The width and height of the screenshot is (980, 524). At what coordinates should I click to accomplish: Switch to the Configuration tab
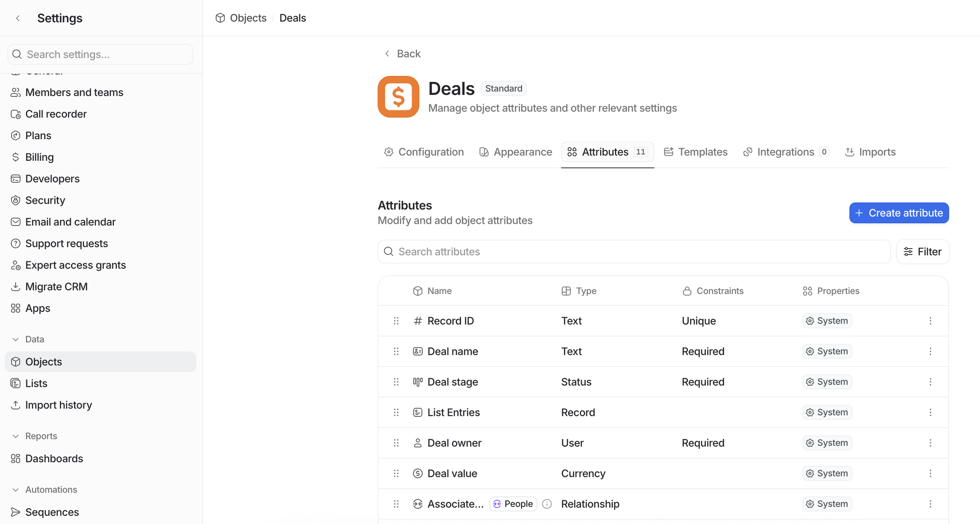pos(424,152)
